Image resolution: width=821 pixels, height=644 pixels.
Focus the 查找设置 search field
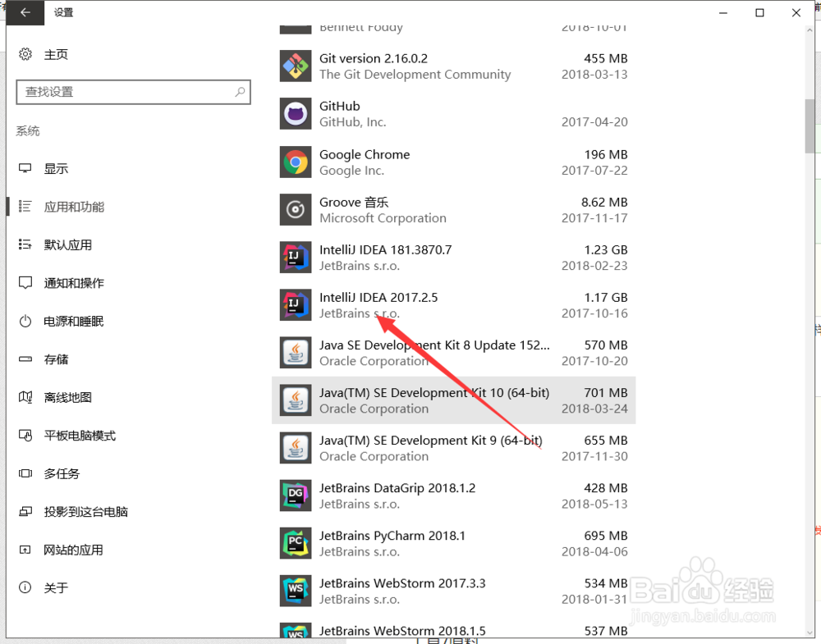tap(134, 92)
